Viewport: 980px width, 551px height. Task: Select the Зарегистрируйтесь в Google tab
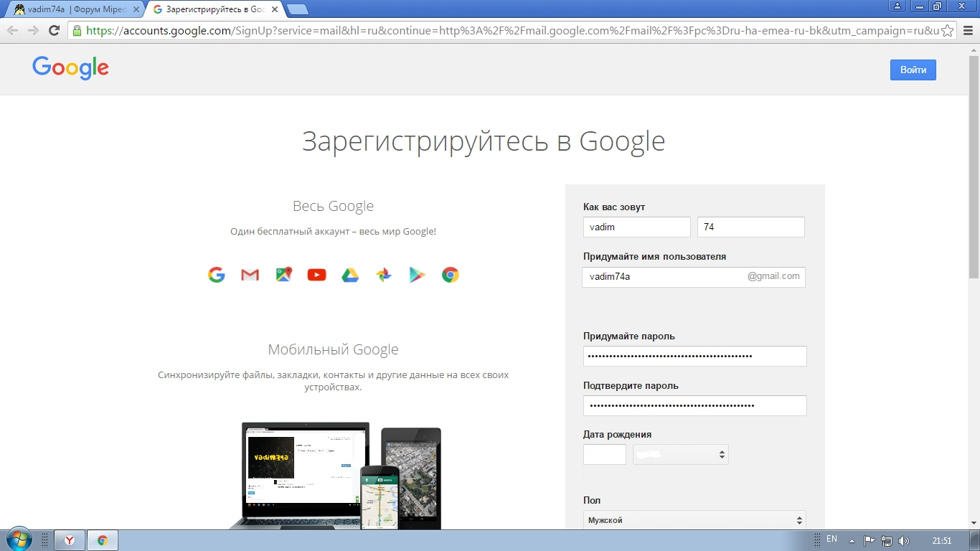click(x=214, y=9)
